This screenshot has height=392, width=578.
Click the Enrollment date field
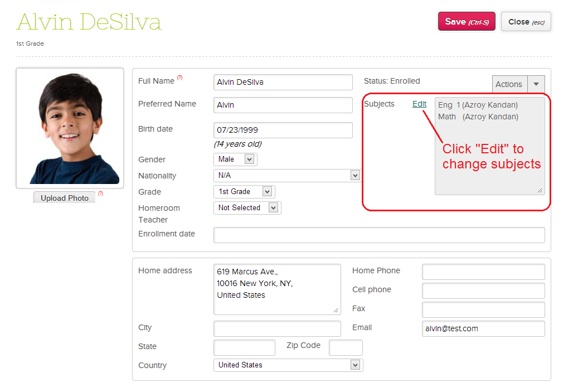(379, 235)
